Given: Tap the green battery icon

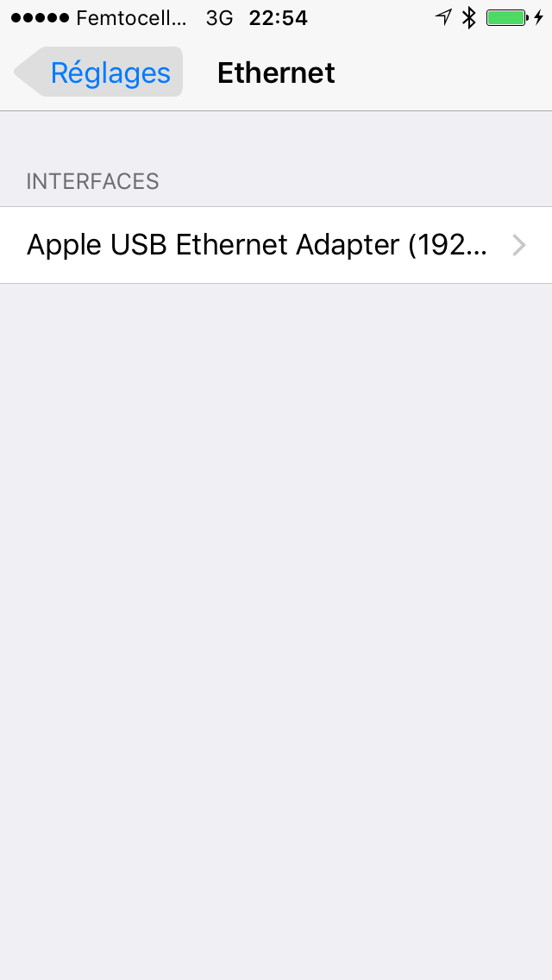Looking at the screenshot, I should [x=507, y=17].
